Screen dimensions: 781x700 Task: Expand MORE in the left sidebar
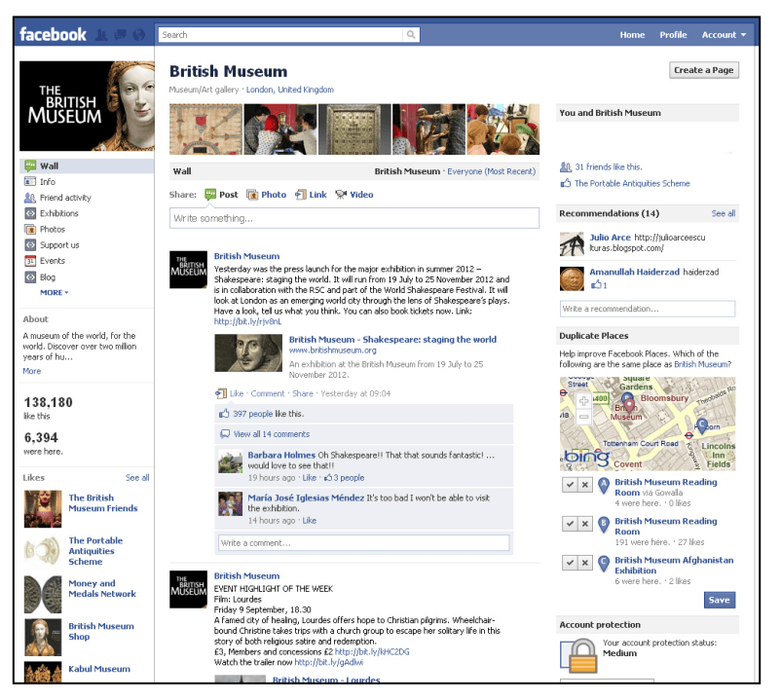[x=54, y=293]
